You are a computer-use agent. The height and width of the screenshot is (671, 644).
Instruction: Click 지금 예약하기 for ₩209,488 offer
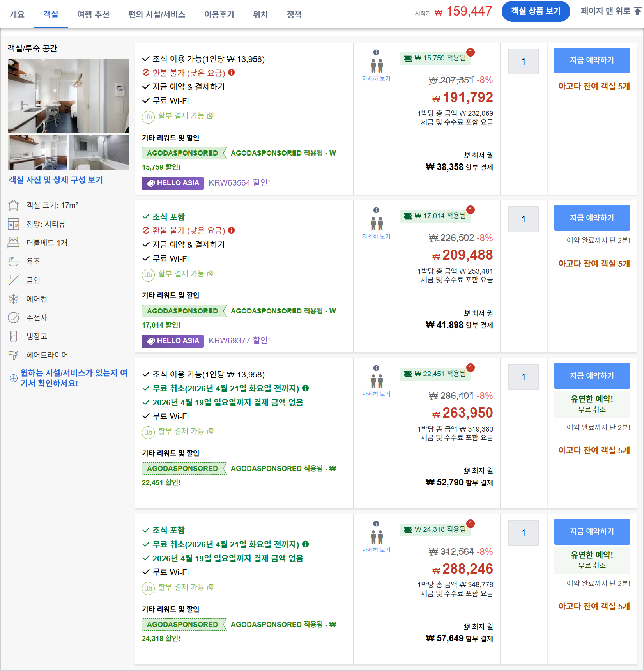(592, 218)
